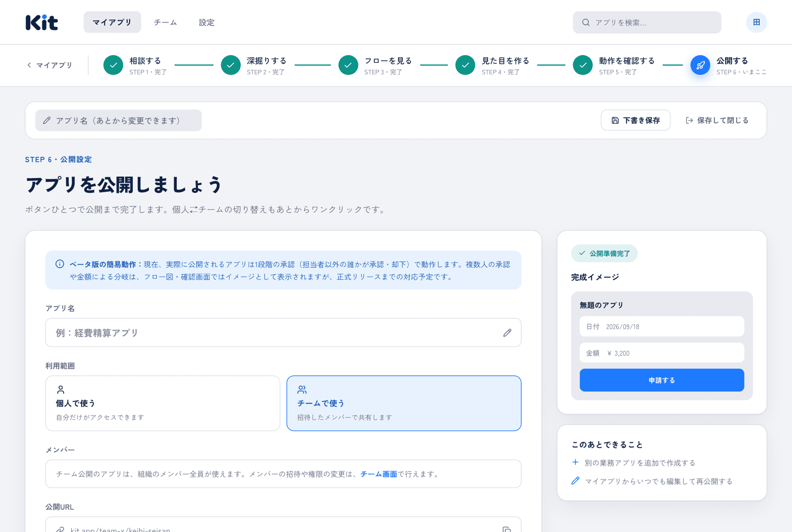Viewport: 792px width, 532px height.
Task: Click the info icon in the beta notice
Action: click(x=59, y=264)
